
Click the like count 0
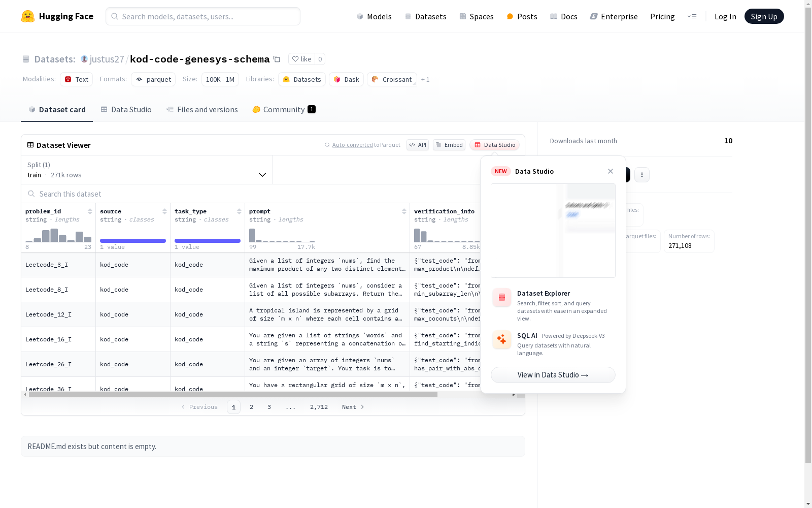pos(320,59)
